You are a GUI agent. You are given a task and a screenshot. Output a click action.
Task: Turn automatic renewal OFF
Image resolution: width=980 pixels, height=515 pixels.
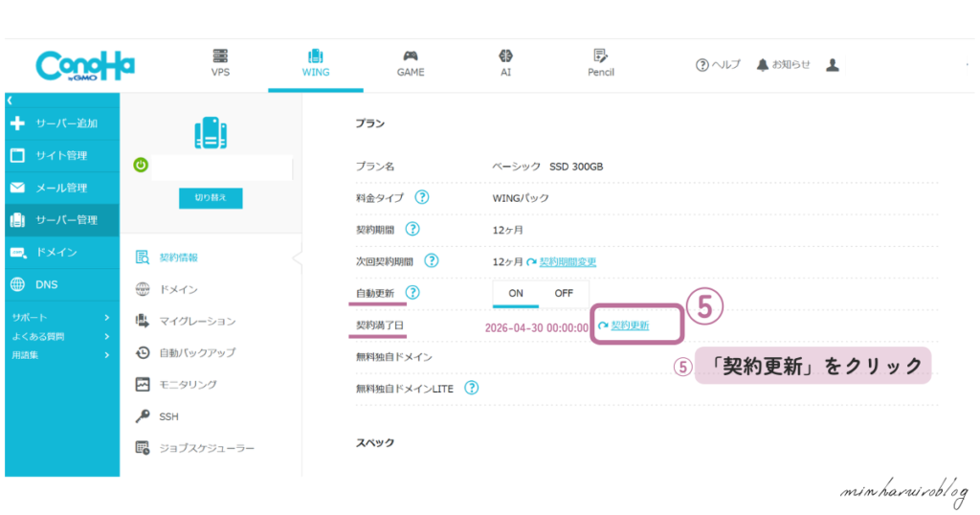(x=564, y=293)
